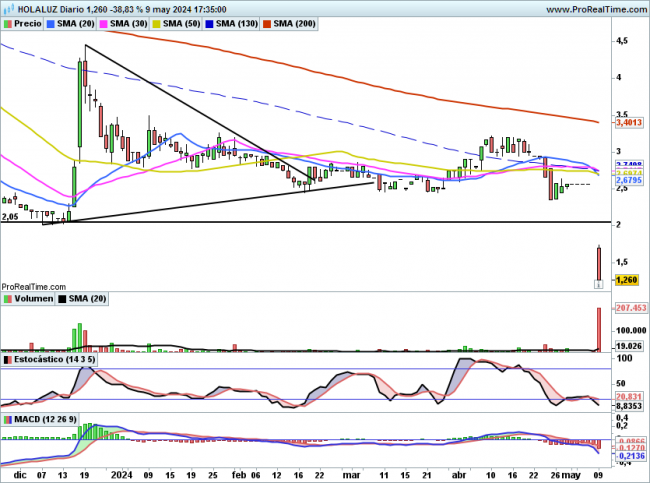
Task: Click the ProRealTime.com watermark in the price panel
Action: tap(32, 286)
